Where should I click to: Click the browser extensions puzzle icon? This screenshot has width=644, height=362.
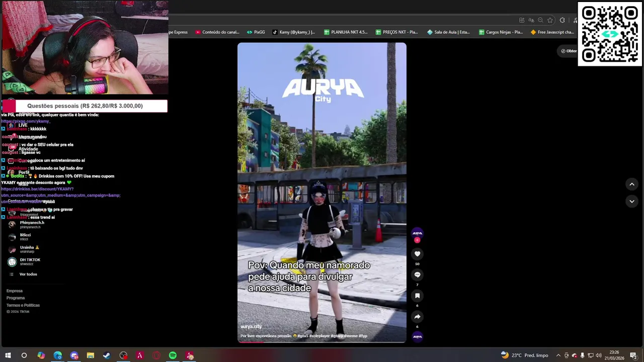[562, 20]
